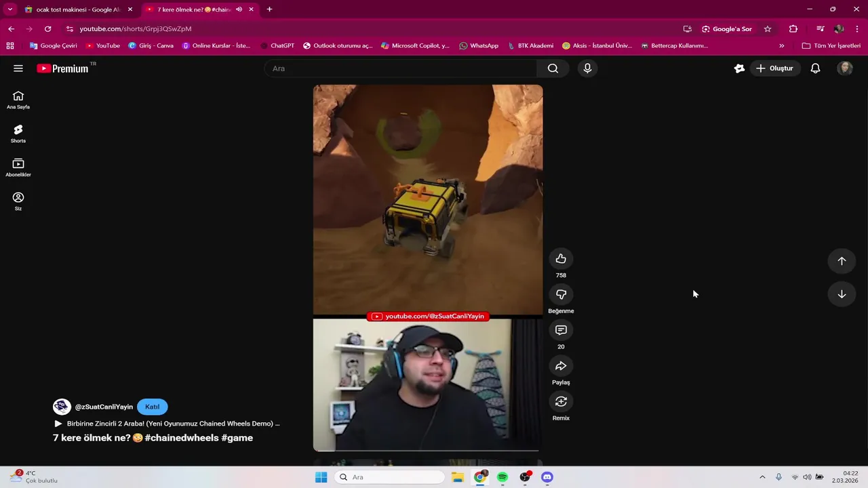Open the YouTube bookmark
The image size is (868, 488).
click(x=103, y=45)
